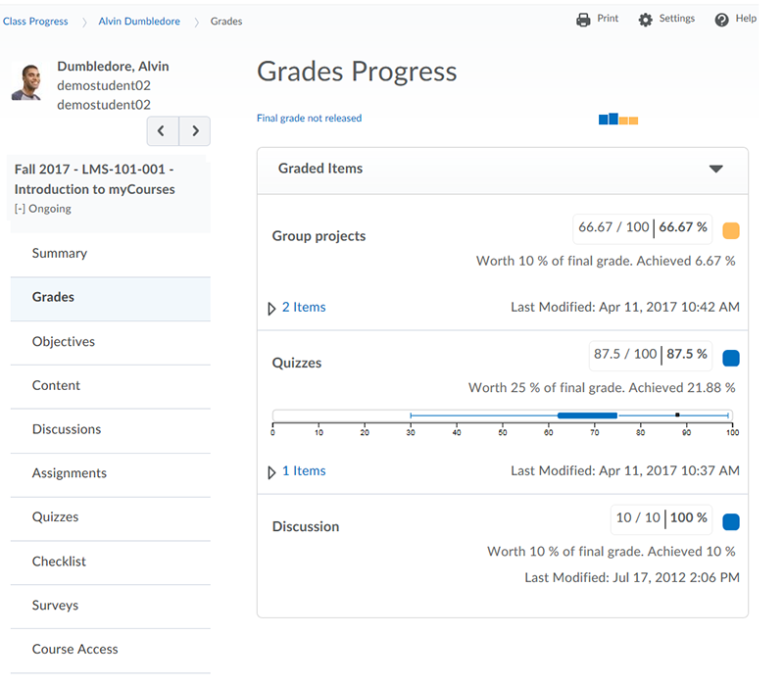Collapse the Graded Items section arrow
Viewport: 784px width, 685px height.
715,169
